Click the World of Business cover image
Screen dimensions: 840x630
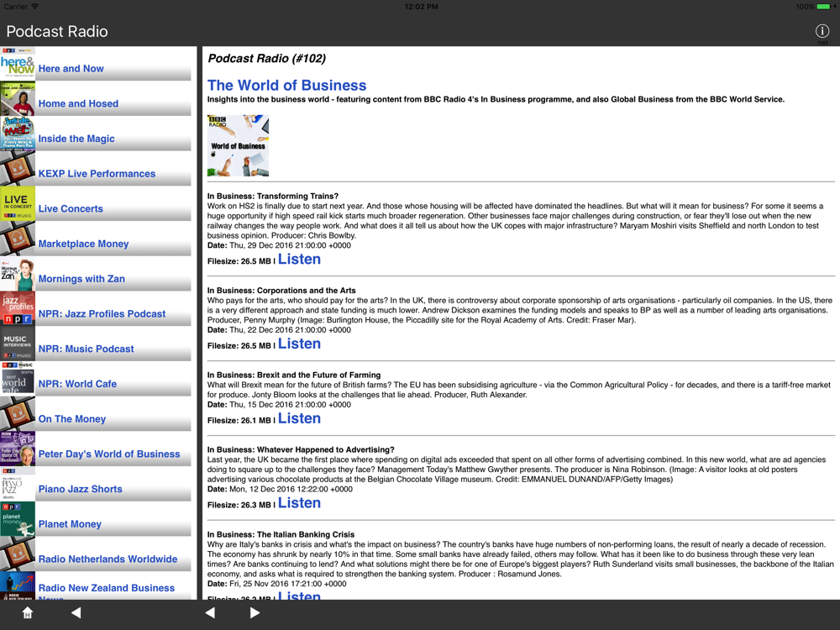click(x=238, y=145)
